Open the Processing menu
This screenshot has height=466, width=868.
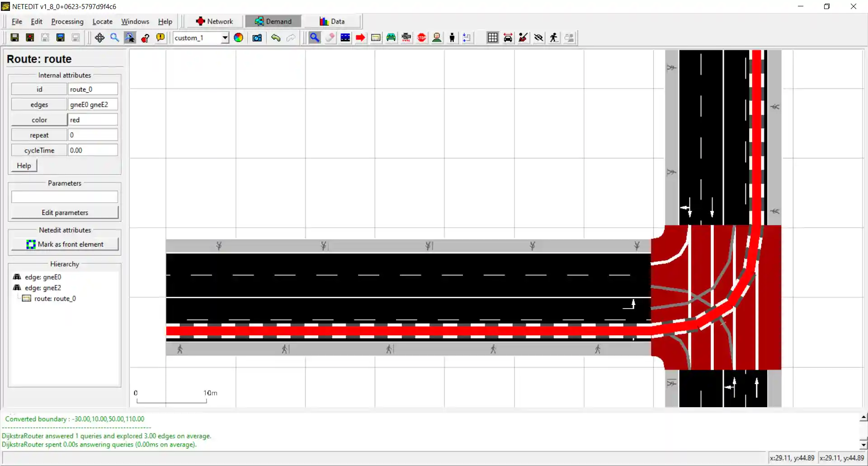pos(67,22)
